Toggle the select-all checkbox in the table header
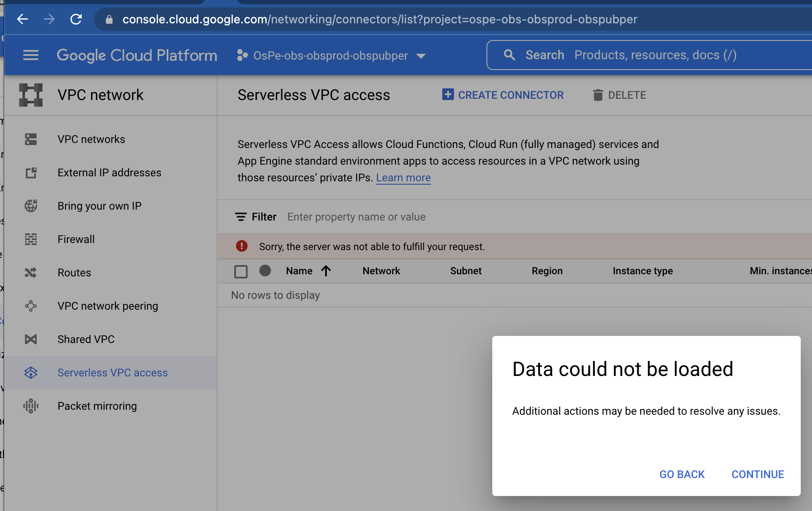 click(241, 271)
